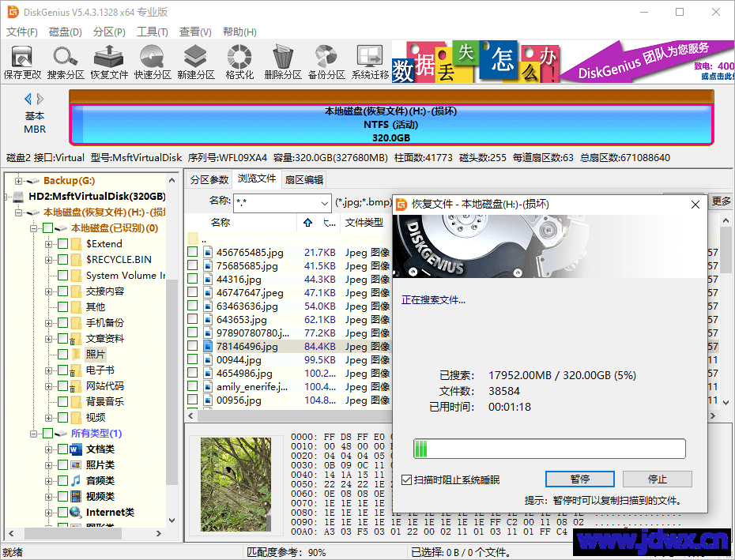This screenshot has width=735, height=560.
Task: Expand the 文章资料 folder node
Action: (x=48, y=339)
